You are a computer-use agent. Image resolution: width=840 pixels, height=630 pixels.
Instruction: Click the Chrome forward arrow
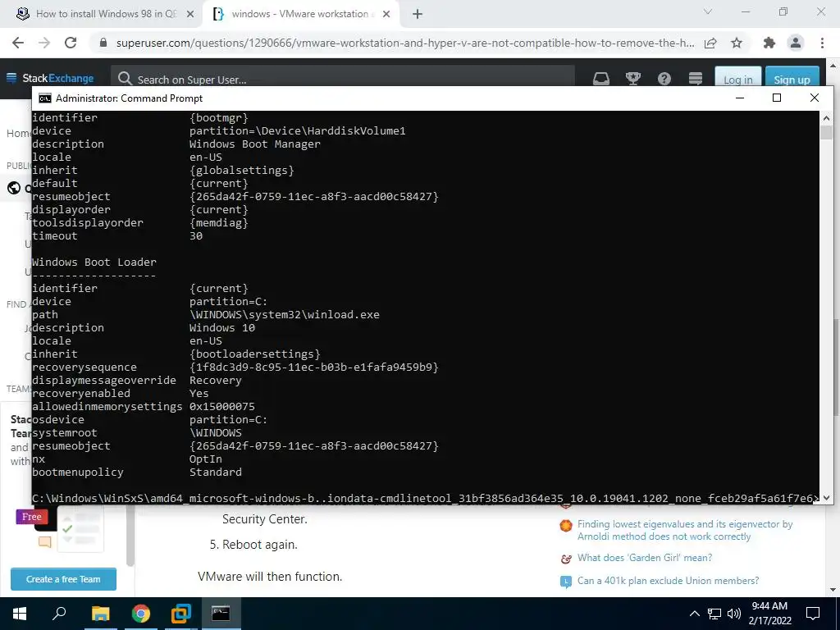44,43
